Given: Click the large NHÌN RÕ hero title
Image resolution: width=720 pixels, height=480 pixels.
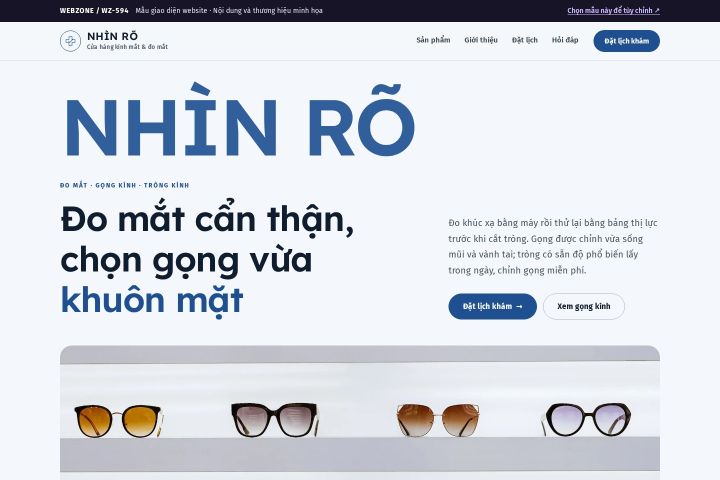Looking at the screenshot, I should 239,121.
